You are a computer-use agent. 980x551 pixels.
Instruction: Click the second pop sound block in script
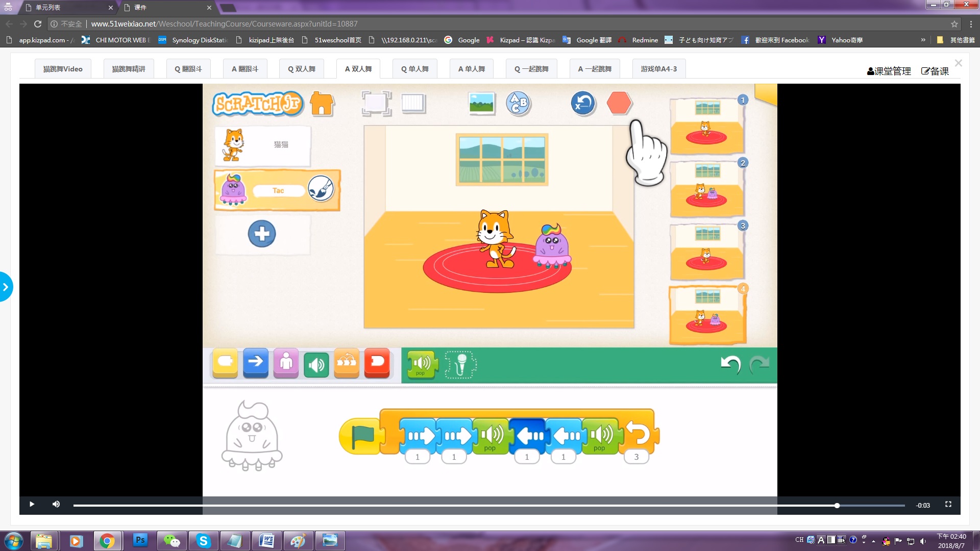pos(601,436)
